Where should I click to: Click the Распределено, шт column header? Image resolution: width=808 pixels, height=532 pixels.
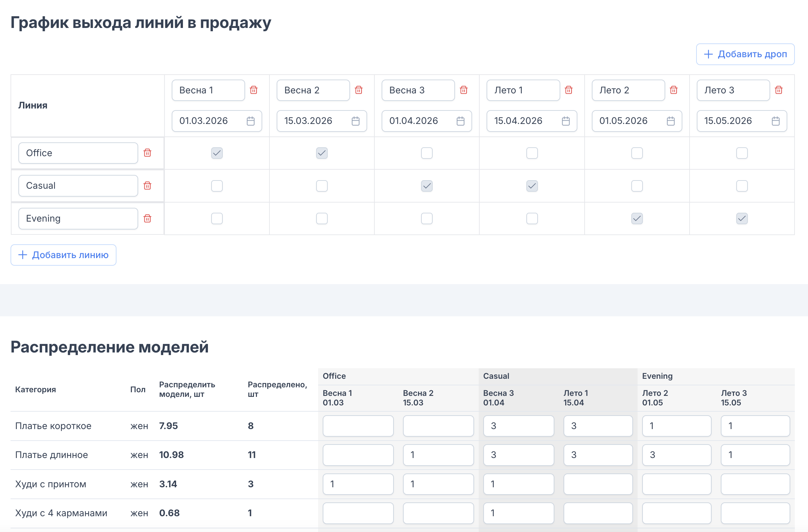pos(277,389)
